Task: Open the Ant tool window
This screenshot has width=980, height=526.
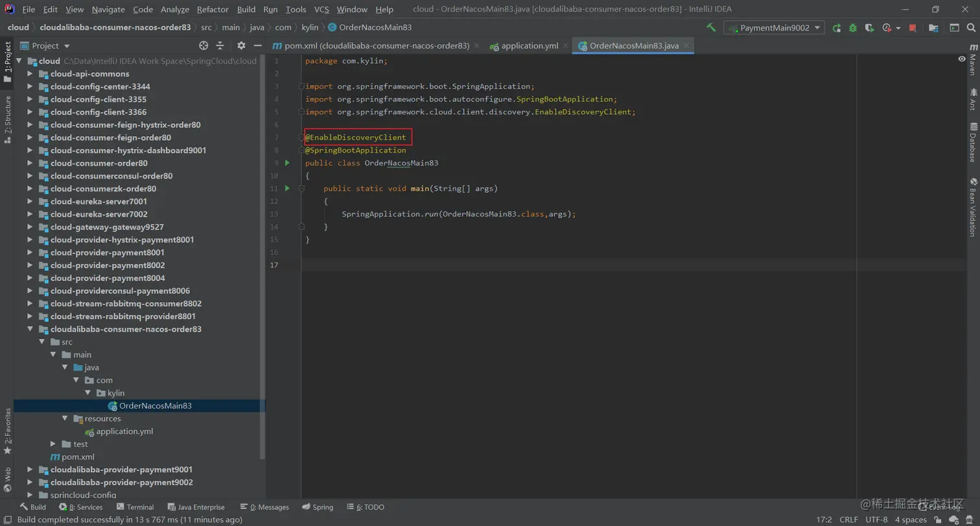Action: pyautogui.click(x=972, y=99)
